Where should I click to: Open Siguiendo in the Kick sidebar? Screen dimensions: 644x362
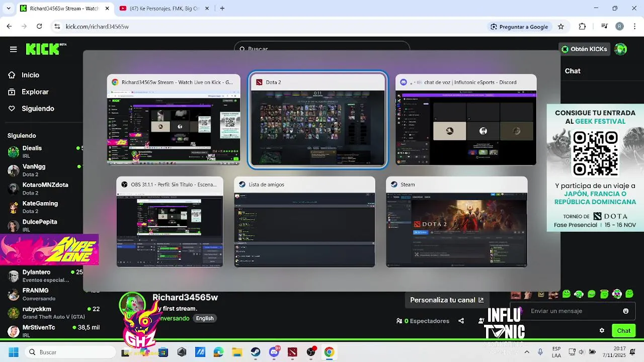38,109
